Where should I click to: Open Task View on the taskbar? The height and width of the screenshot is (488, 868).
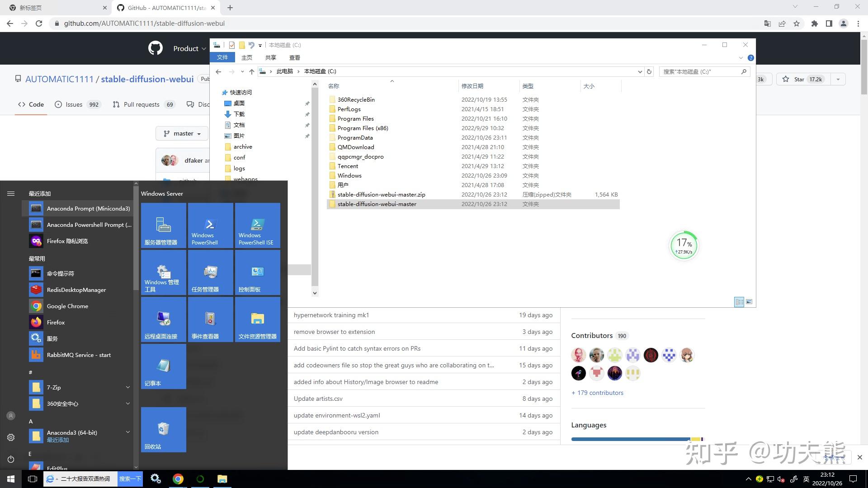33,479
